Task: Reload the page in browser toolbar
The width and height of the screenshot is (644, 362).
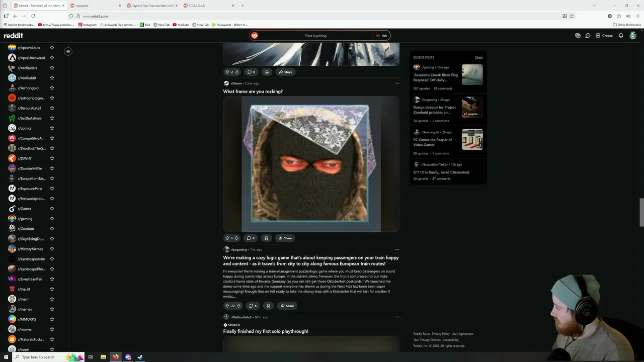Action: [x=33, y=16]
